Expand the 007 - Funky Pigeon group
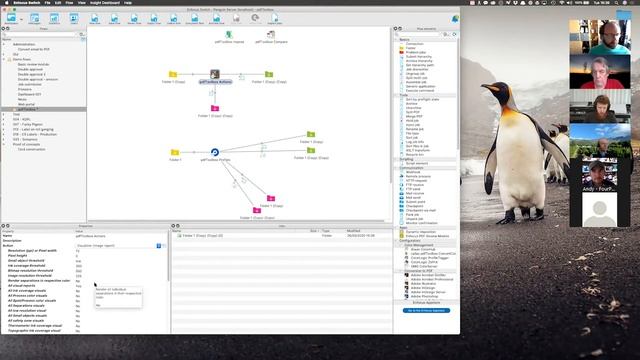This screenshot has height=360, width=640. tap(4, 124)
